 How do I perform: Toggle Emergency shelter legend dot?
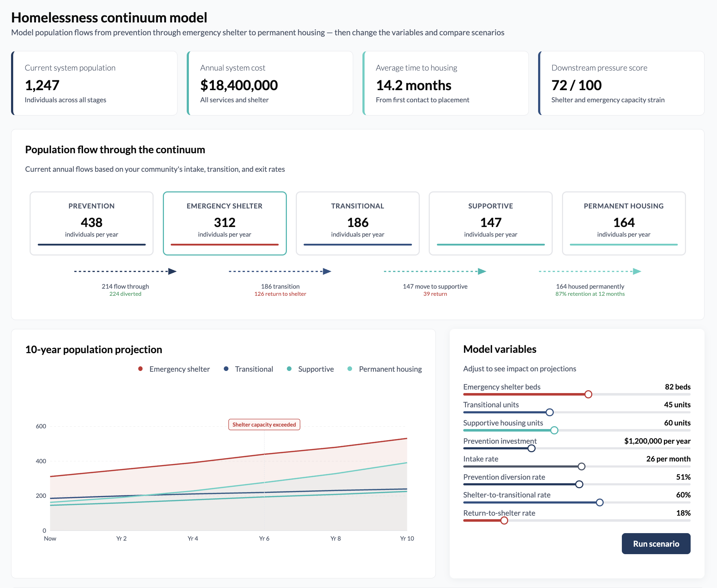[x=141, y=369]
